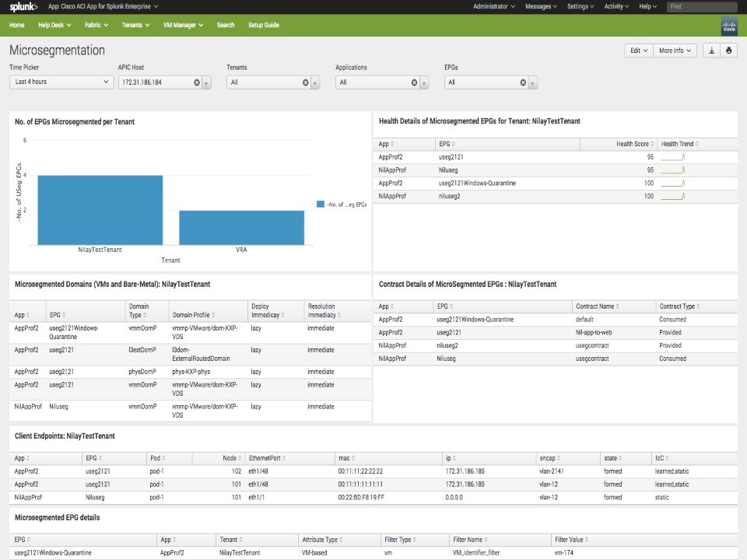Sort Microsegmented Domains by Domain Type
The width and height of the screenshot is (747, 560).
coord(139,310)
